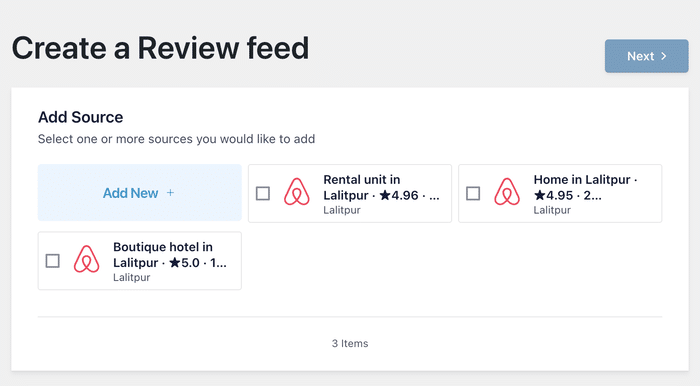Click the 'Create a Review feed' page title

[160, 48]
